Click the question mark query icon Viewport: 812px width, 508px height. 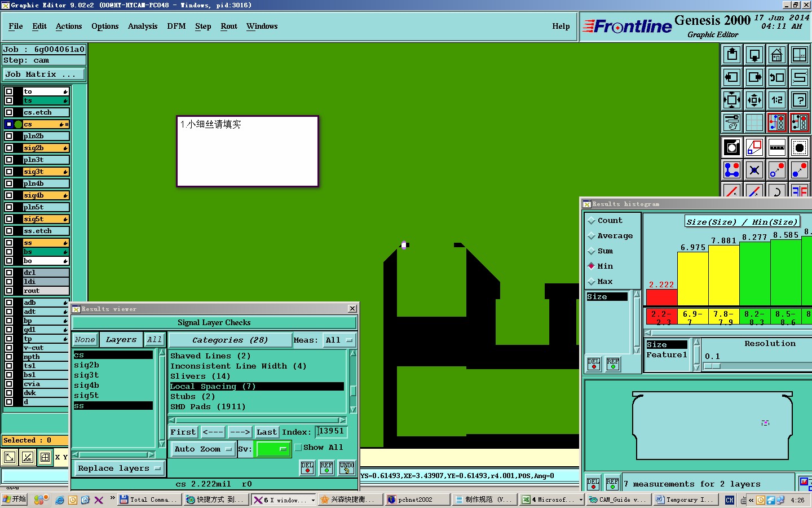coord(800,100)
